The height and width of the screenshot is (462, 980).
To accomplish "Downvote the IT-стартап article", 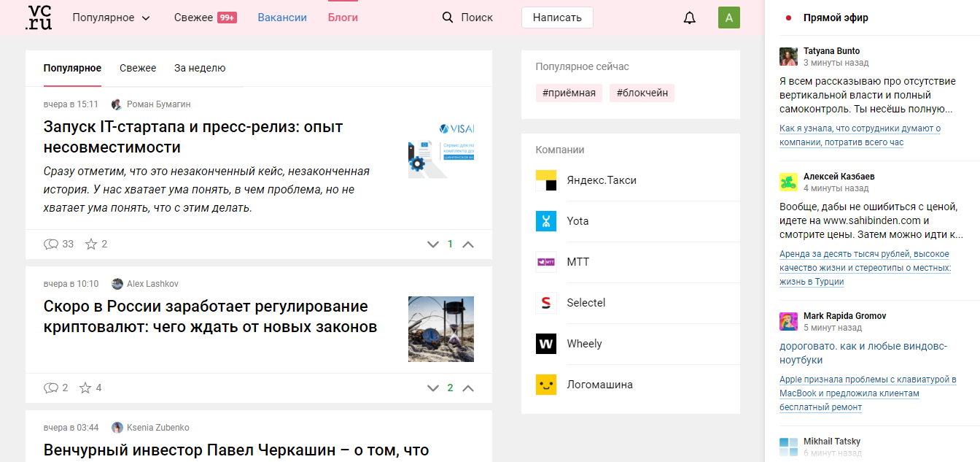I will tap(432, 244).
